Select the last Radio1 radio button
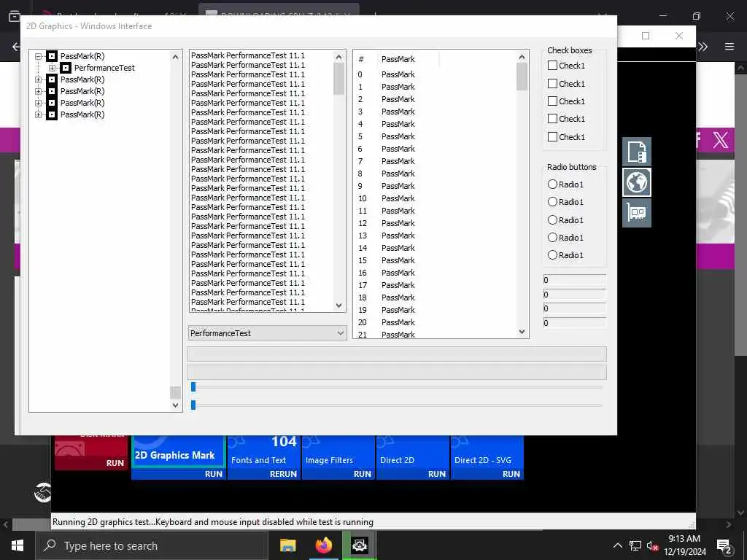 coord(553,254)
